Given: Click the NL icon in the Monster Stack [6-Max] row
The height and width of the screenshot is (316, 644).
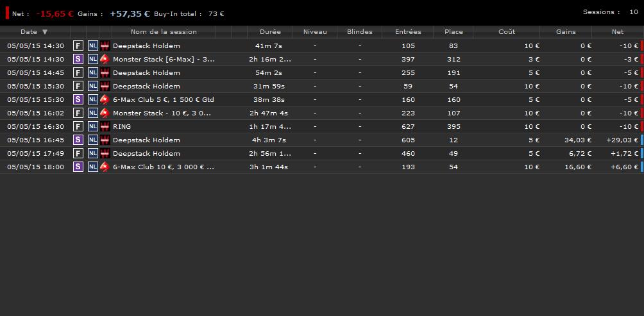Looking at the screenshot, I should (x=93, y=59).
